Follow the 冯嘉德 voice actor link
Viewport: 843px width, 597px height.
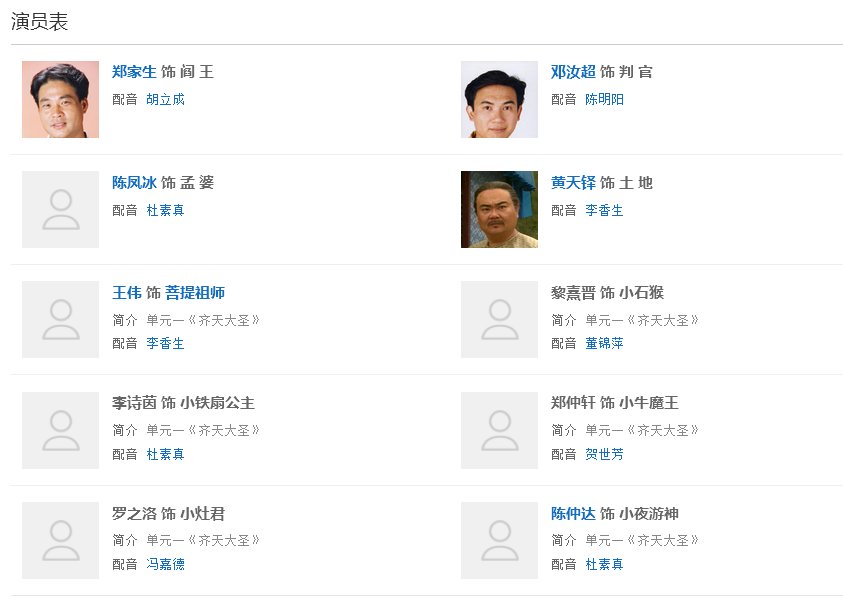click(x=165, y=564)
